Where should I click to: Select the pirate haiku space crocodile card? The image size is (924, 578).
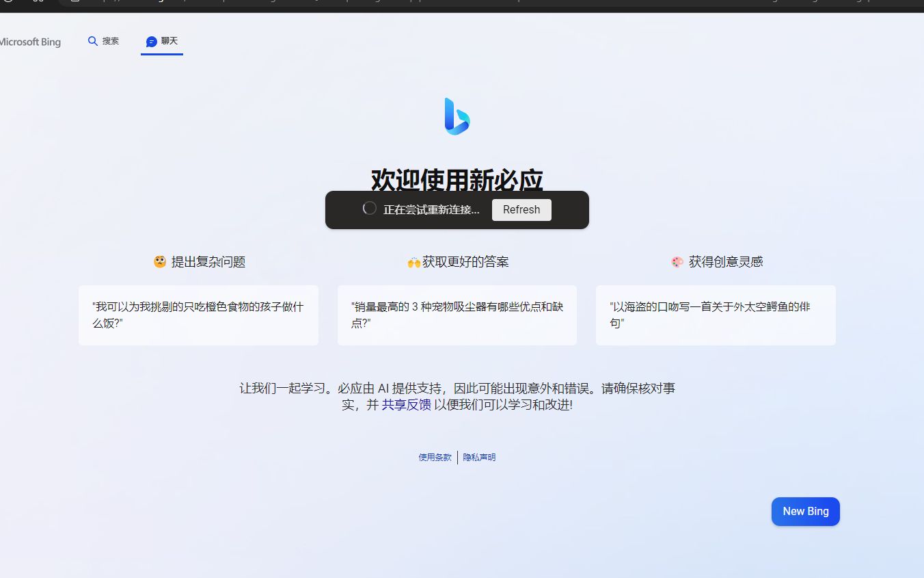[716, 315]
